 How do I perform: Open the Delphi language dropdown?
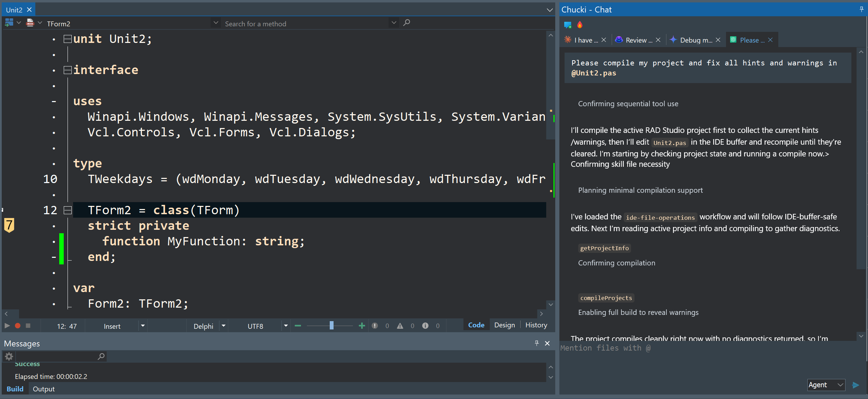coord(223,326)
